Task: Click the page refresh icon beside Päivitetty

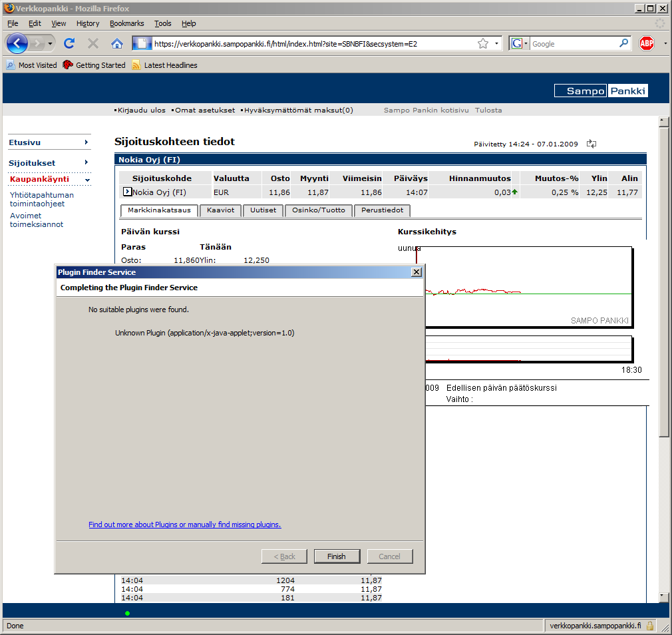Action: click(x=591, y=144)
